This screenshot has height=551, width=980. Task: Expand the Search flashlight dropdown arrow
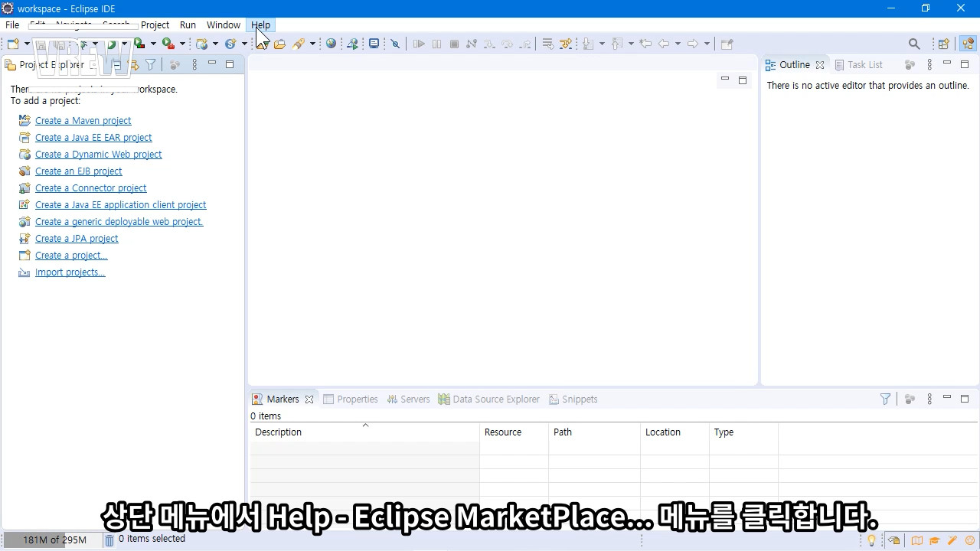tap(312, 44)
